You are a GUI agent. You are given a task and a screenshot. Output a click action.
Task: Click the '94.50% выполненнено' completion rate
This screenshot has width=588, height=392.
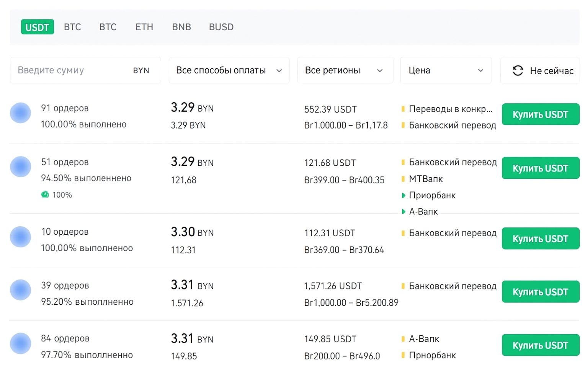(86, 178)
